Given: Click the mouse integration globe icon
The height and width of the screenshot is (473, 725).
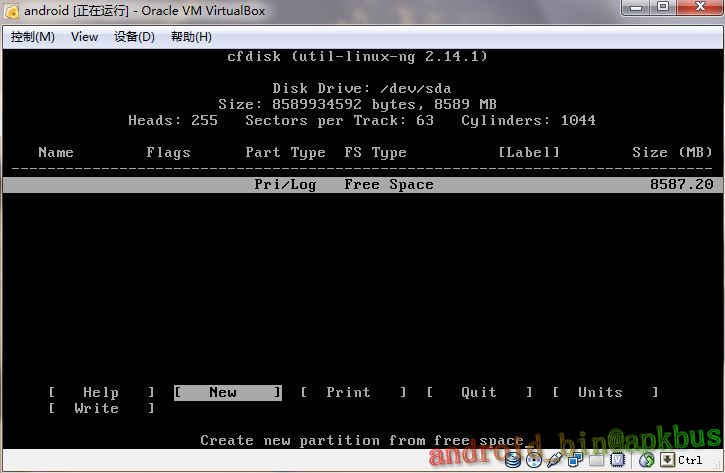Looking at the screenshot, I should click(x=647, y=460).
